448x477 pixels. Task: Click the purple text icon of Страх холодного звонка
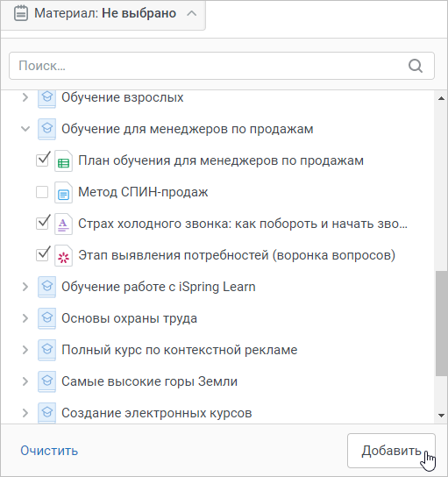[x=64, y=224]
